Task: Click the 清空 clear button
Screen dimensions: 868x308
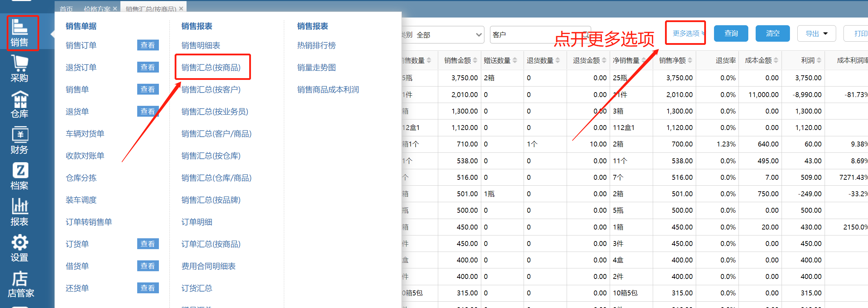Action: (x=772, y=33)
